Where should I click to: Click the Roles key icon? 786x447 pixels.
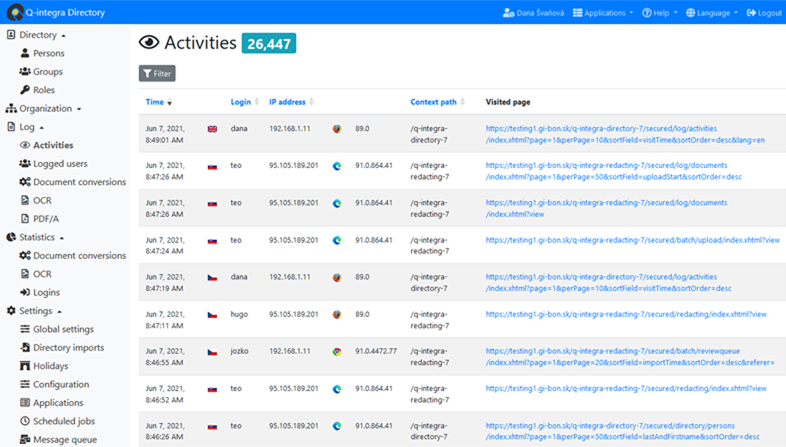[25, 90]
